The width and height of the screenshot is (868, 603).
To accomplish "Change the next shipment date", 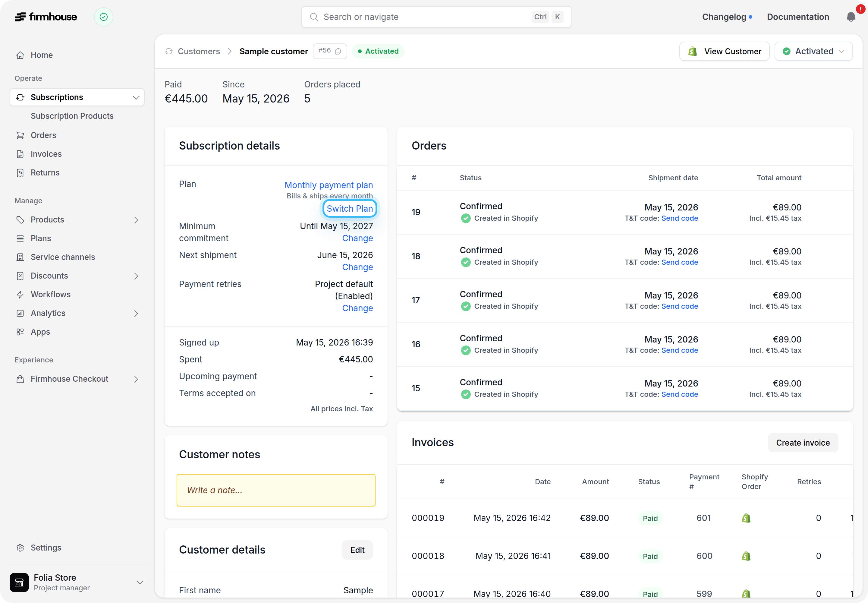I will point(357,267).
